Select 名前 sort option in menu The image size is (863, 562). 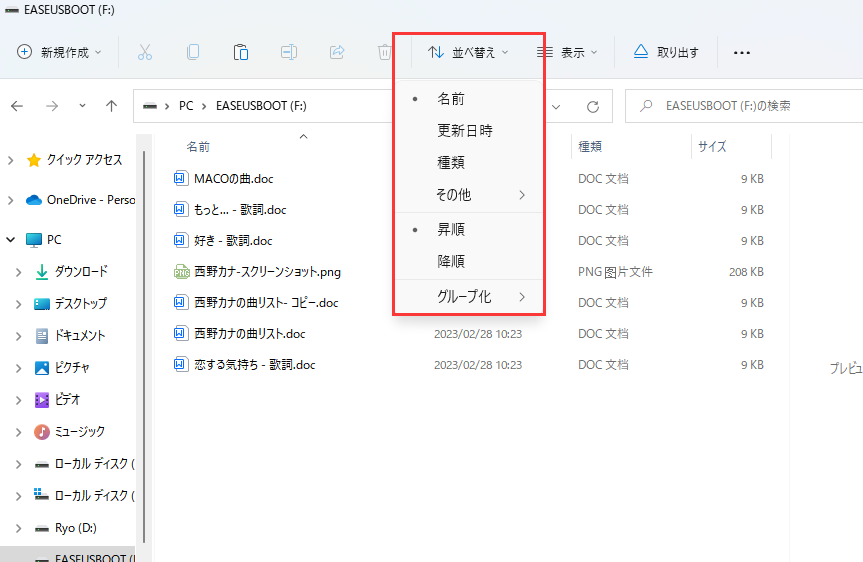(x=469, y=99)
